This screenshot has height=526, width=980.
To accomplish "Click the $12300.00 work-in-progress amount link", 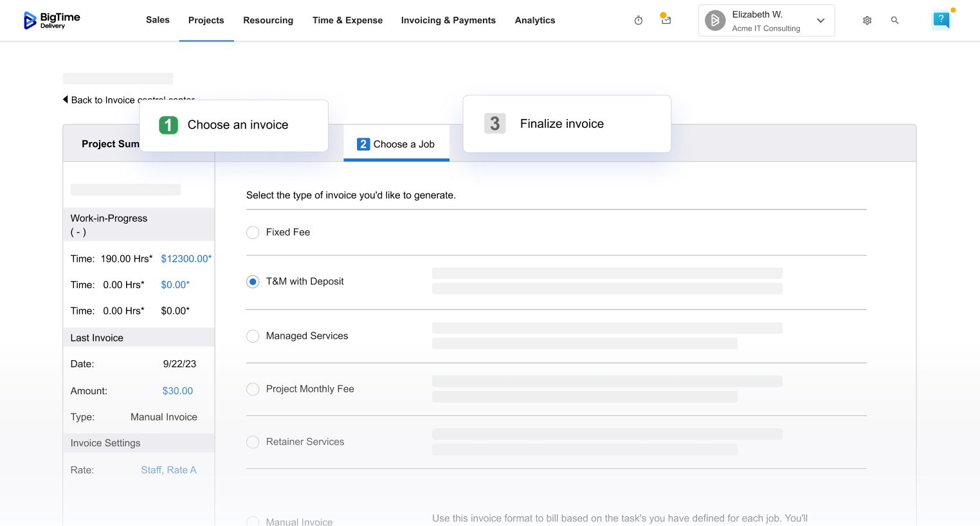I will pos(186,258).
